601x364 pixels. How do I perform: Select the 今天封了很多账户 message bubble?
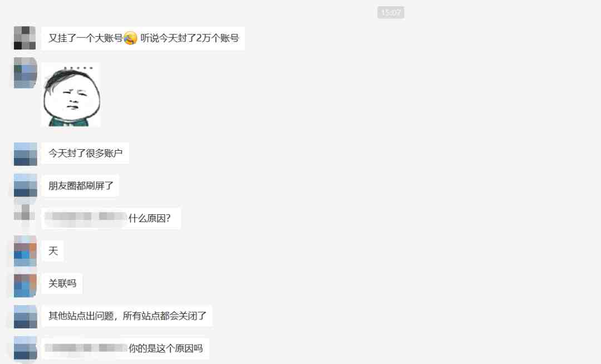[85, 153]
